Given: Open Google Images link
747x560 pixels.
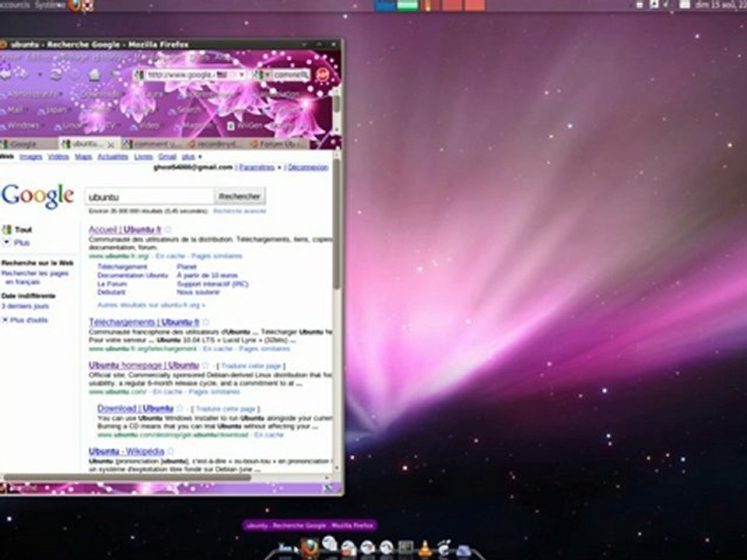Looking at the screenshot, I should tap(31, 156).
